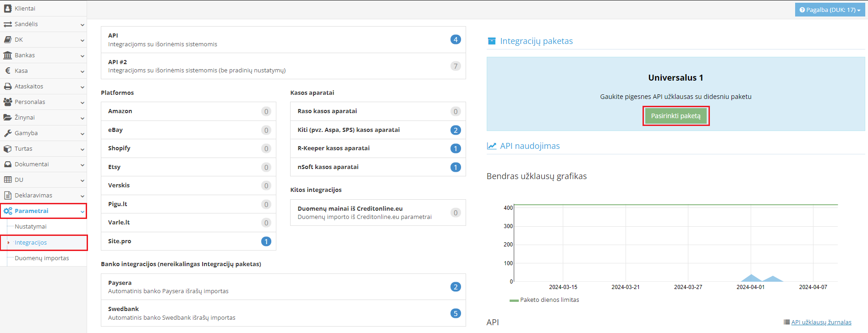The height and width of the screenshot is (333, 868).
Task: Click the Bankas bank building icon
Action: (8, 55)
